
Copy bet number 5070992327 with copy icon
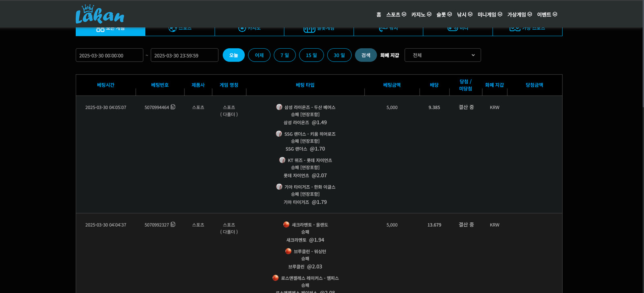[x=173, y=224]
